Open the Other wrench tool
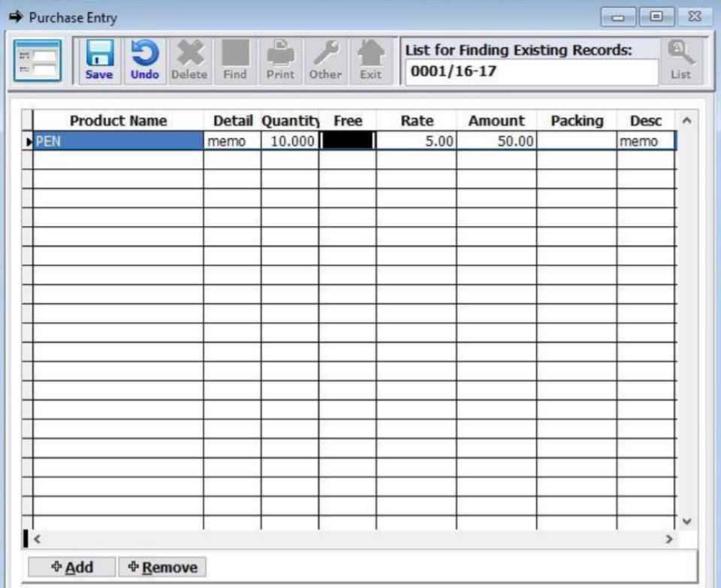The image size is (721, 588). pos(325,61)
